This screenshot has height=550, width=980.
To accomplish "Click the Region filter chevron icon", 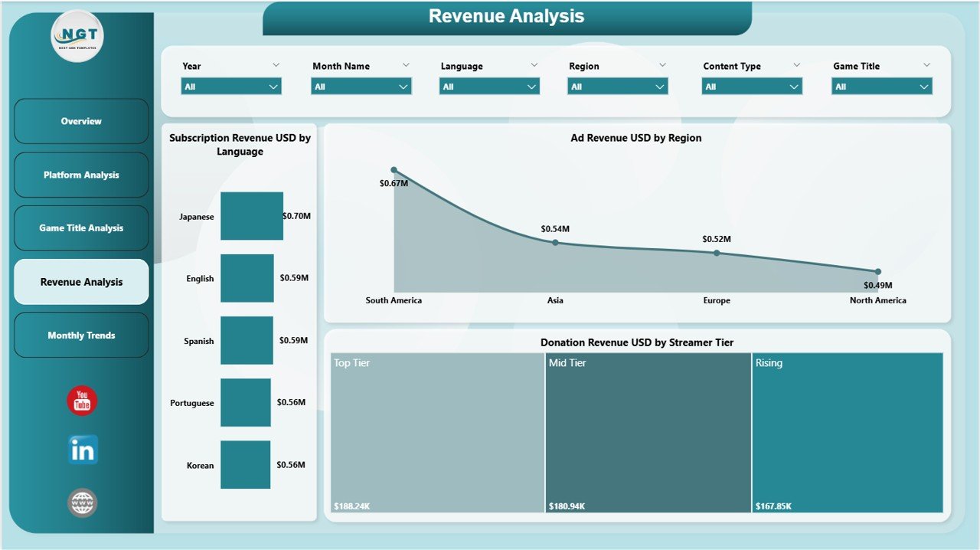I will [662, 65].
